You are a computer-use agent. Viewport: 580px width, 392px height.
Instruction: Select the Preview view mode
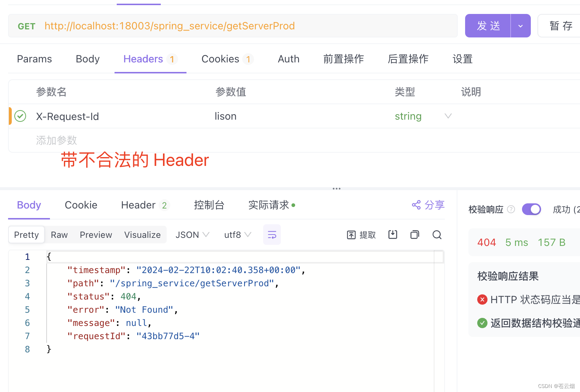(96, 235)
